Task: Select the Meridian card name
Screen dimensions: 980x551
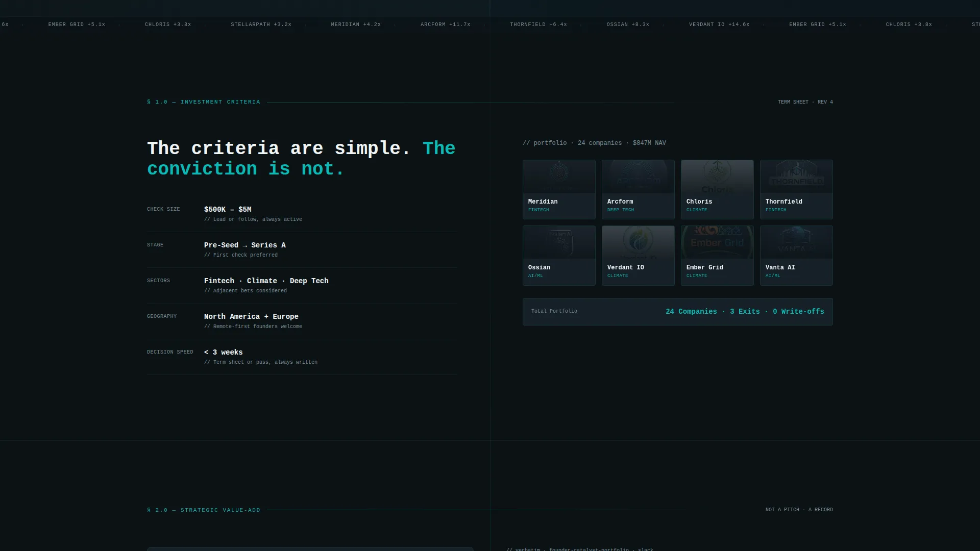Action: tap(543, 202)
